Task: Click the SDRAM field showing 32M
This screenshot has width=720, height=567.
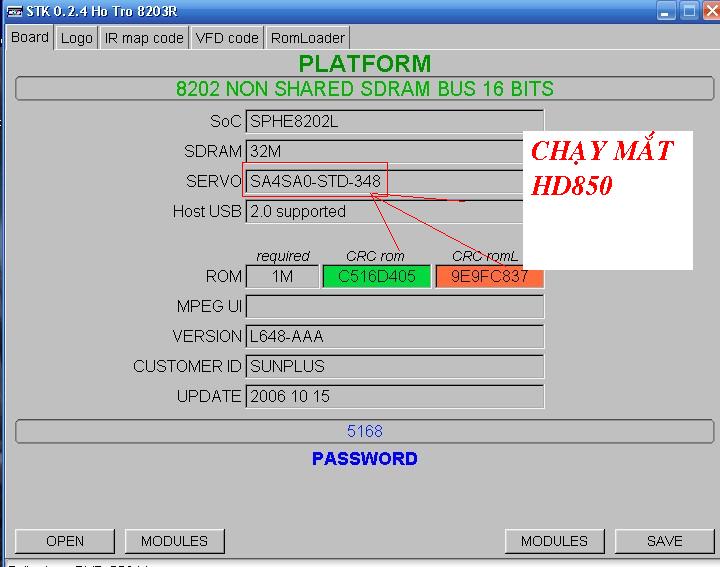Action: coord(385,152)
